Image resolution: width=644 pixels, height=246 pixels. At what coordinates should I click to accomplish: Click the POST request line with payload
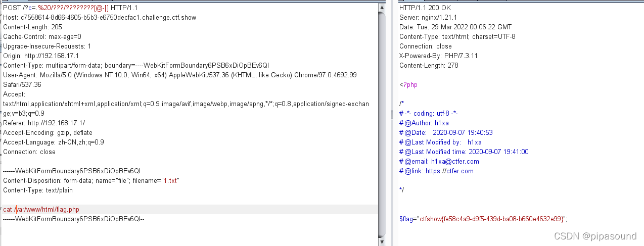point(70,8)
